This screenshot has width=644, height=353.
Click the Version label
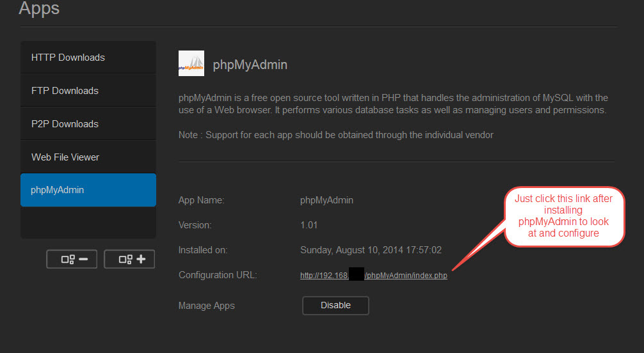coord(195,225)
